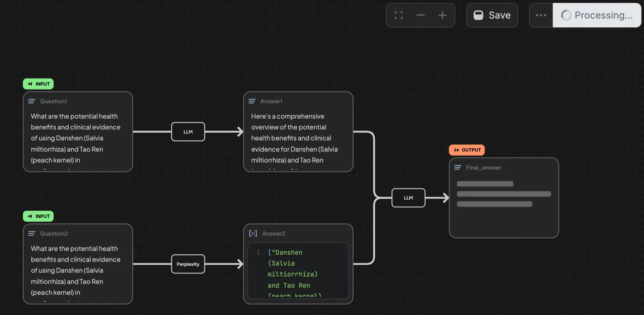
Task: Select the LLM node after Question1
Action: click(188, 132)
